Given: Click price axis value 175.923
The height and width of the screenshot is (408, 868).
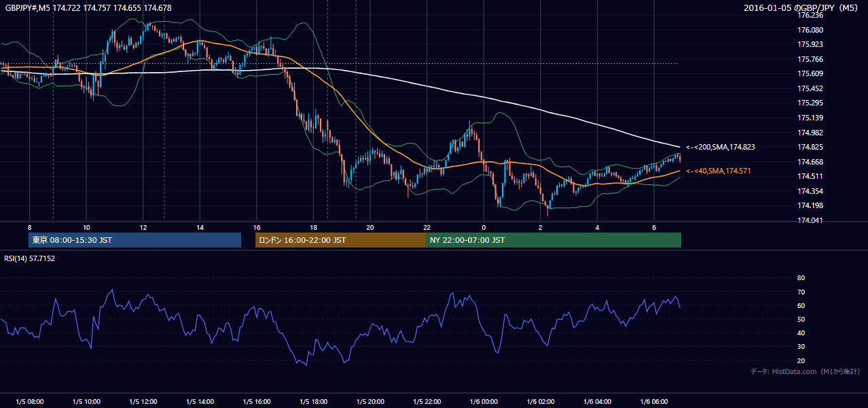Looking at the screenshot, I should tap(810, 44).
